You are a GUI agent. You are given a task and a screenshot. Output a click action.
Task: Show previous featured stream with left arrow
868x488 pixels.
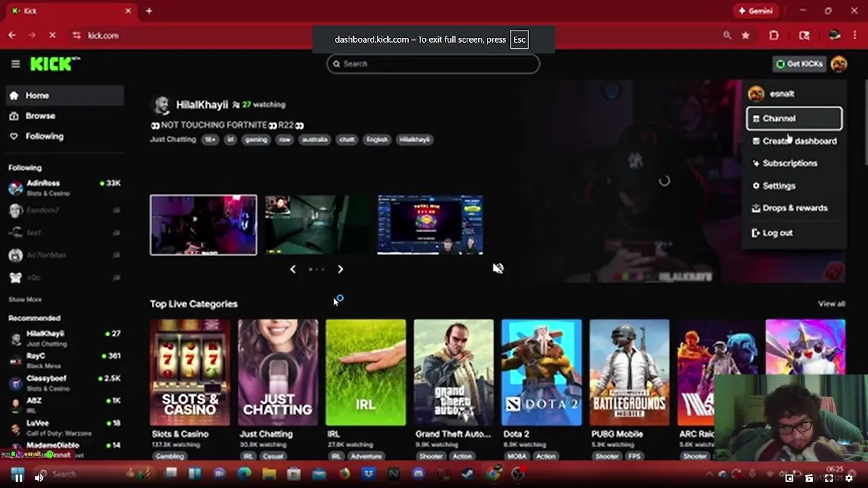click(293, 269)
